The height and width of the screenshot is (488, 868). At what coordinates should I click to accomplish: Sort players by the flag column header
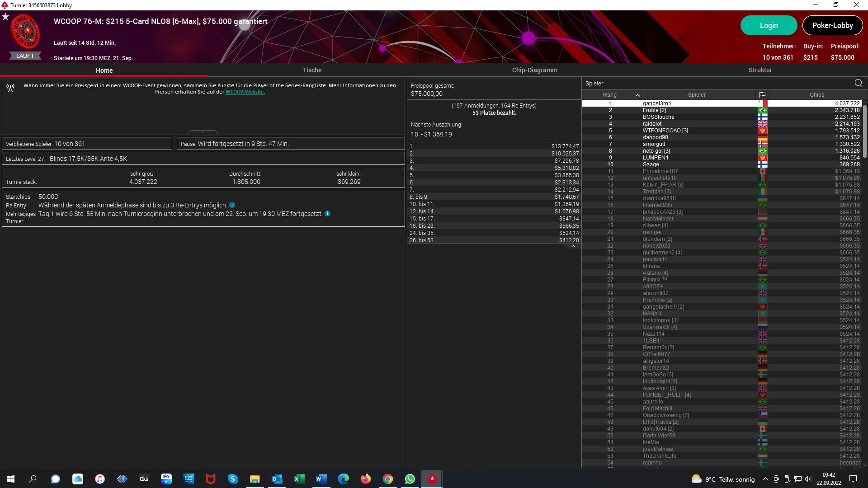(x=762, y=95)
